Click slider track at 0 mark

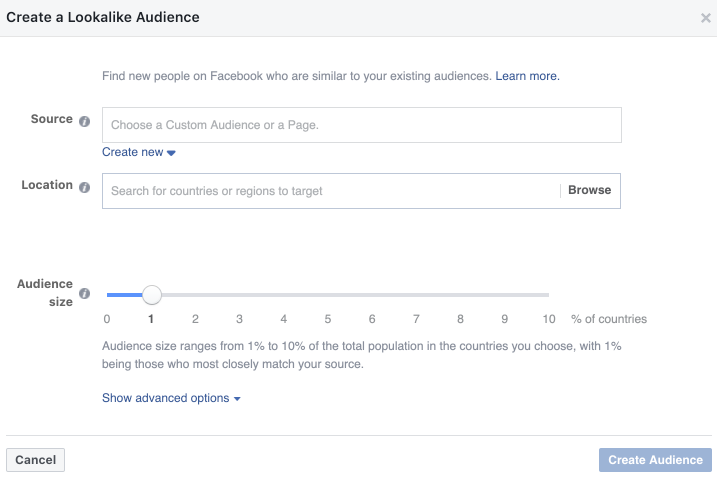click(x=108, y=295)
